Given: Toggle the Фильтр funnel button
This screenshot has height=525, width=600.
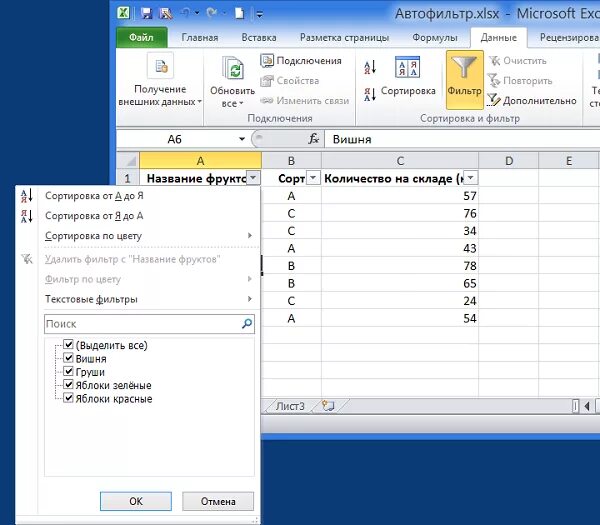Looking at the screenshot, I should 464,80.
